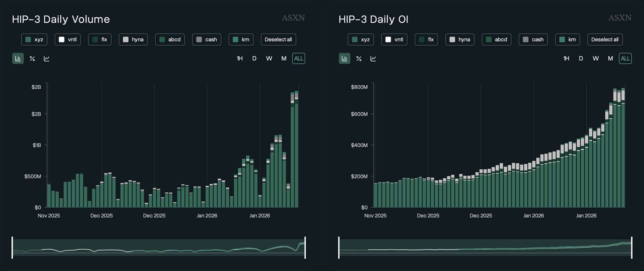Toggle hyna series in Daily Volume chart
Image resolution: width=644 pixels, height=271 pixels.
(133, 40)
